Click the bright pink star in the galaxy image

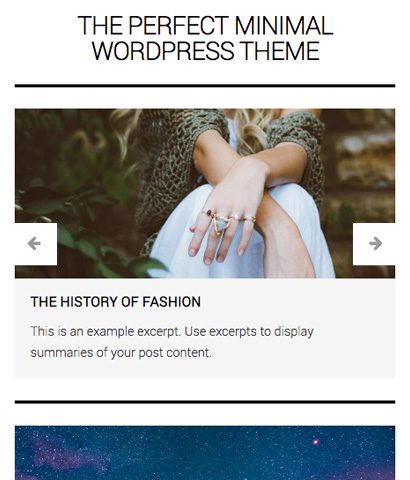(x=315, y=442)
